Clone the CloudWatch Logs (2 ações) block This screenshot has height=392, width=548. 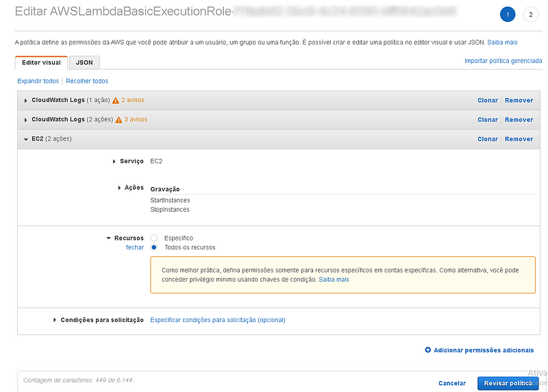[488, 120]
